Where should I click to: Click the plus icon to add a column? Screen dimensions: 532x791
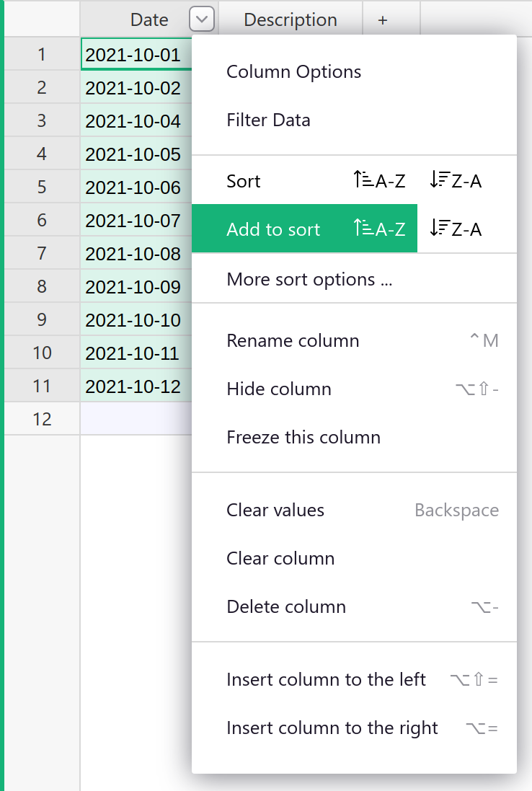(x=382, y=19)
